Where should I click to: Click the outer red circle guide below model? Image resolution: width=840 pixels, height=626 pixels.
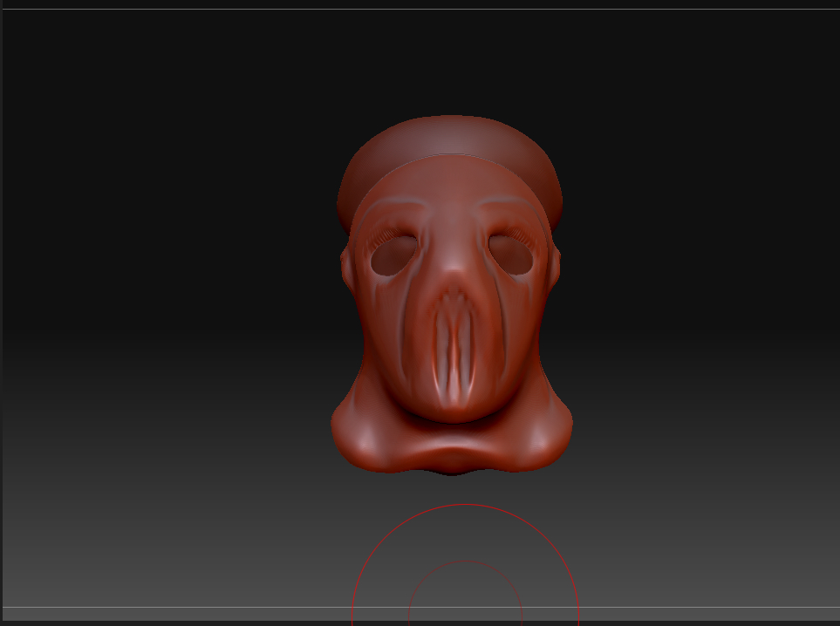point(465,506)
